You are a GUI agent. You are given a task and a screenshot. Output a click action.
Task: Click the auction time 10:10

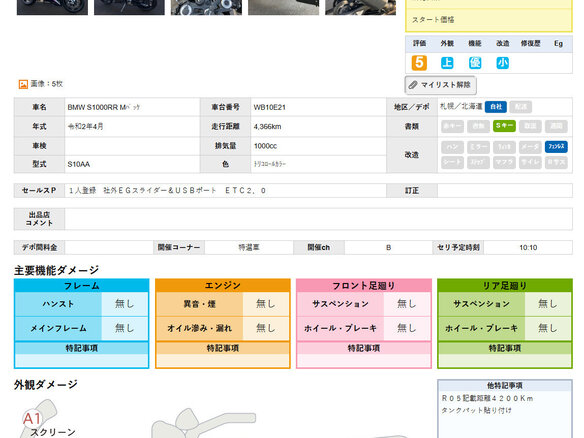(x=528, y=247)
